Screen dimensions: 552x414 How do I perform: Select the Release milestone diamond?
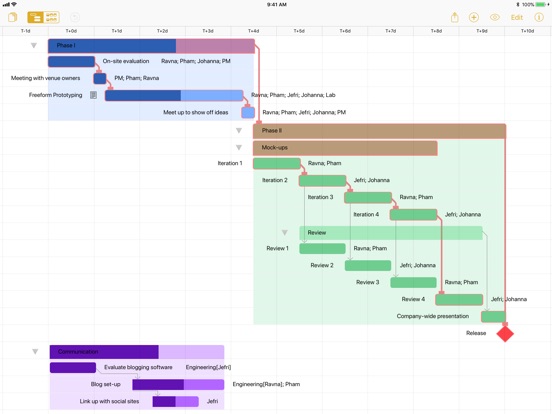(505, 333)
